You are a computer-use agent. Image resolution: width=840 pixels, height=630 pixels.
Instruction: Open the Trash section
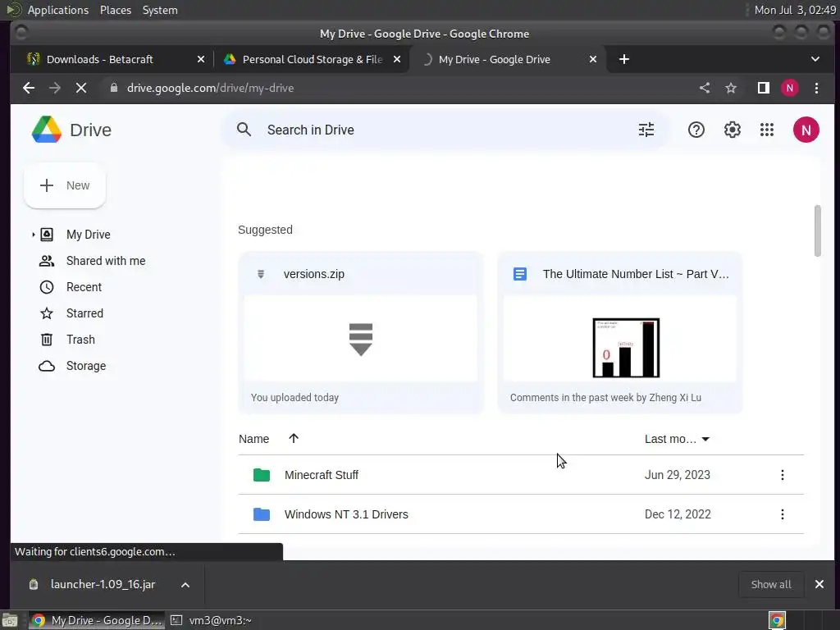(80, 340)
